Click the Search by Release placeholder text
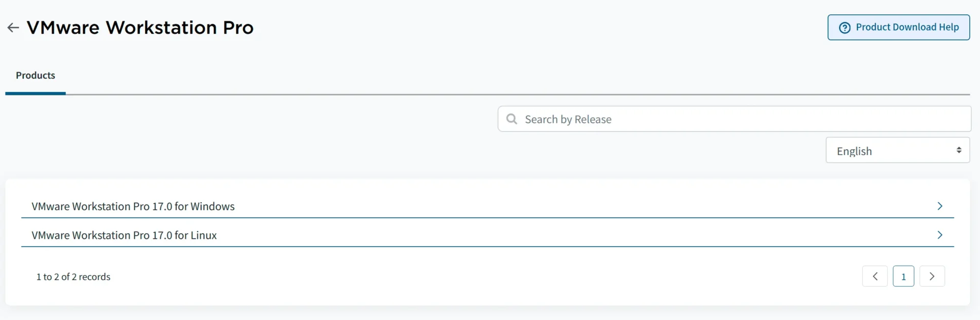This screenshot has height=320, width=980. [x=568, y=119]
